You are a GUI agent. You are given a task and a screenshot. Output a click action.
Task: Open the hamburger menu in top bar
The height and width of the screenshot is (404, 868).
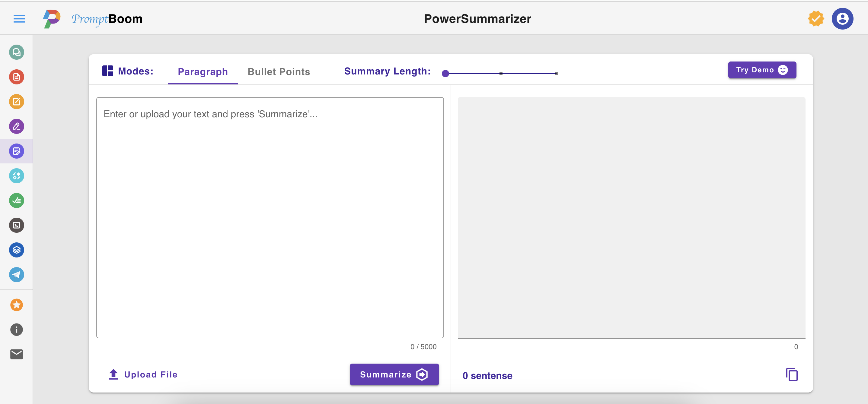(19, 19)
